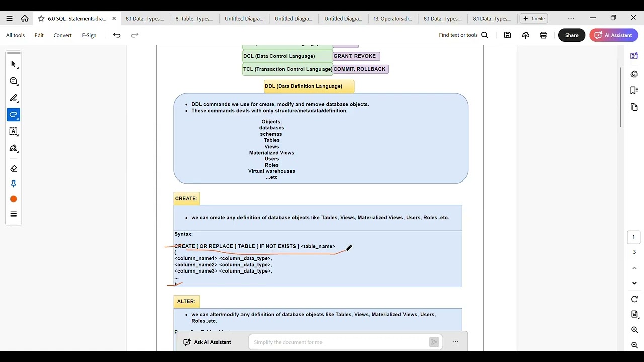The height and width of the screenshot is (362, 644).
Task: Select the Eraser tool
Action: pyautogui.click(x=14, y=169)
